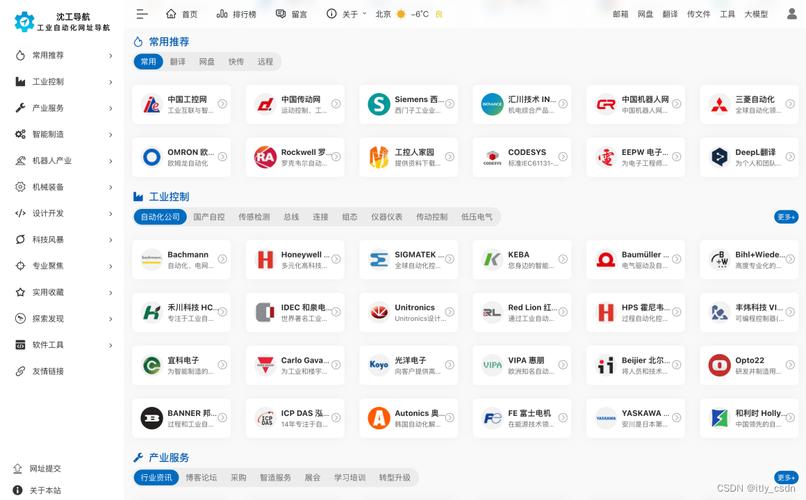Click the 汇川技术 Inovance logo
Image resolution: width=806 pixels, height=500 pixels.
(x=492, y=104)
